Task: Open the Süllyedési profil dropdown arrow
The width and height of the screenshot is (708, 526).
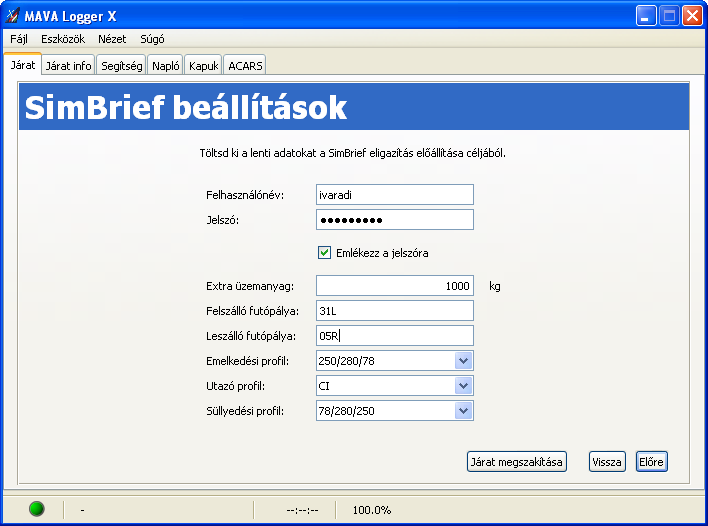Action: click(x=463, y=411)
